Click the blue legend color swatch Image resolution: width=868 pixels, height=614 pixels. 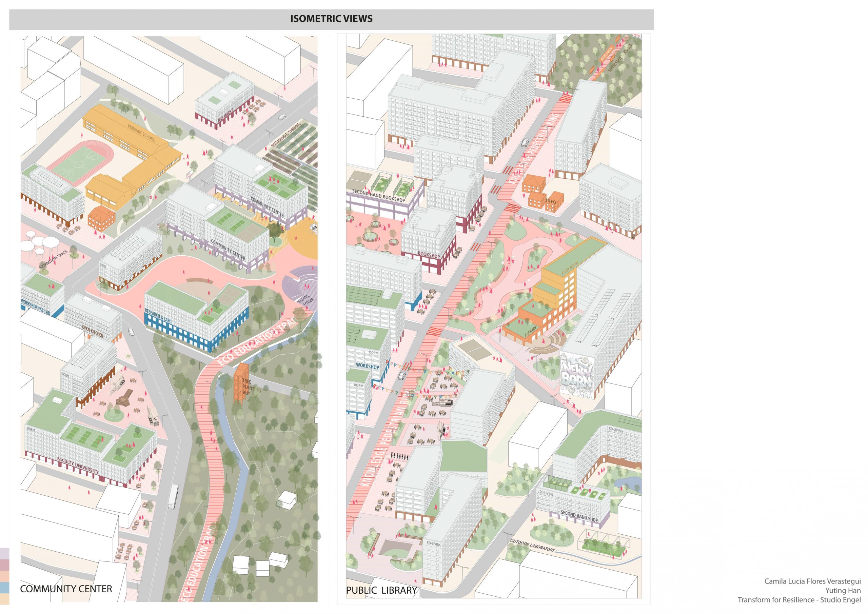(x=4, y=587)
